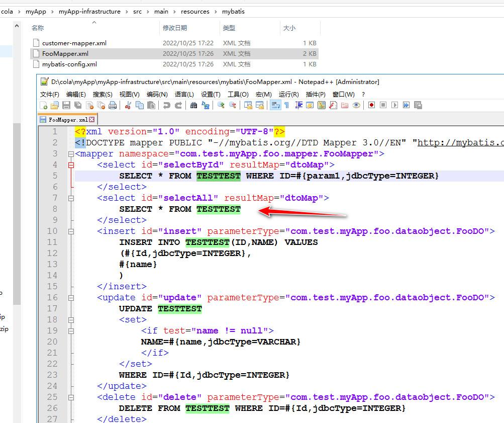Click the Stop Recording macro icon
This screenshot has height=423, width=504.
click(383, 105)
